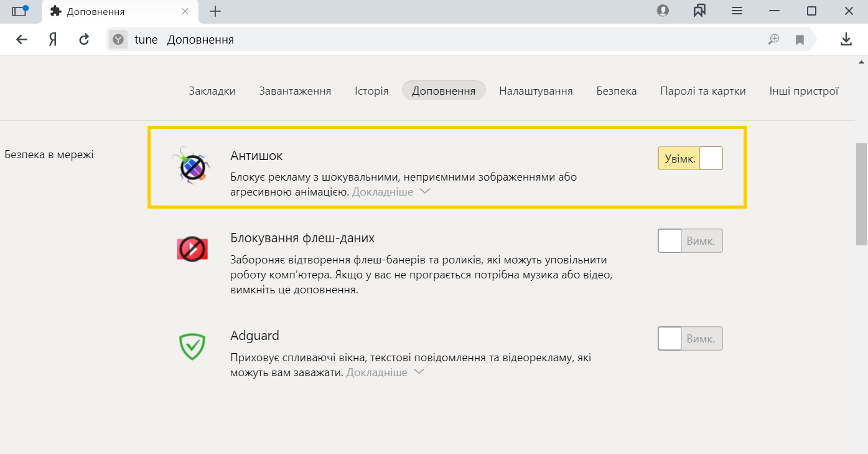Open the Історія tab
Image resolution: width=868 pixels, height=454 pixels.
371,91
